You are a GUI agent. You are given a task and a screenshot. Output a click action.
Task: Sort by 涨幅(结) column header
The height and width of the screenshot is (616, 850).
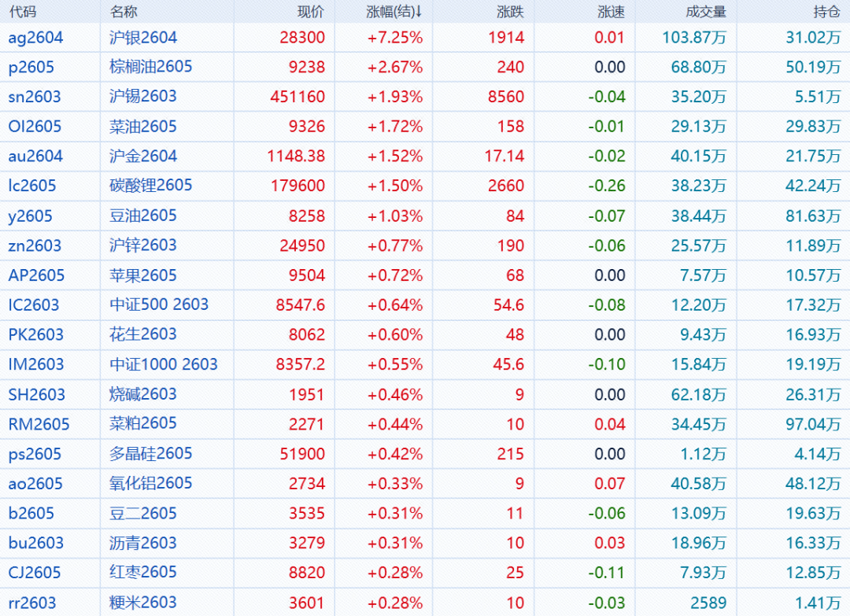click(x=394, y=12)
